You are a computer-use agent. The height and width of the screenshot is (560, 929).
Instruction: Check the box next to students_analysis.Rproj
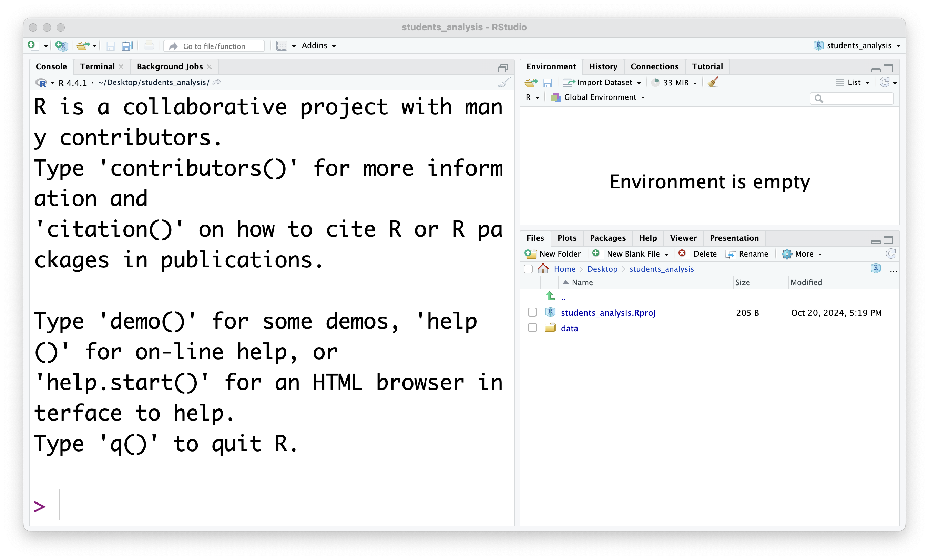tap(532, 312)
